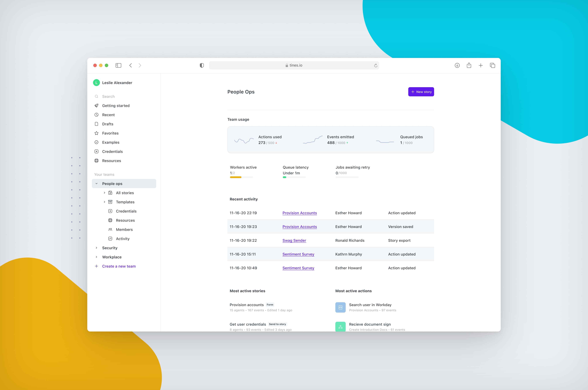Viewport: 588px width, 390px height.
Task: Open the Swag Sender link
Action: pos(294,240)
